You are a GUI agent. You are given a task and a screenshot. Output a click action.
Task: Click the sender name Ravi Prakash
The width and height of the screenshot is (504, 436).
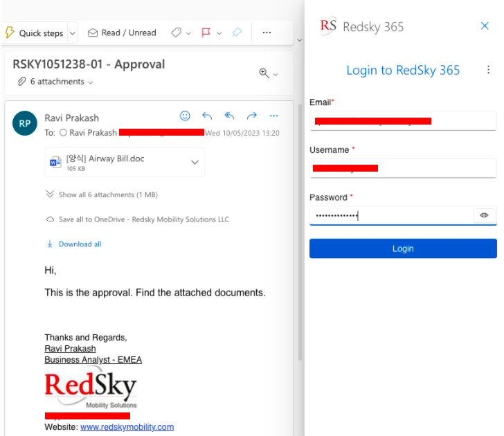pyautogui.click(x=72, y=118)
